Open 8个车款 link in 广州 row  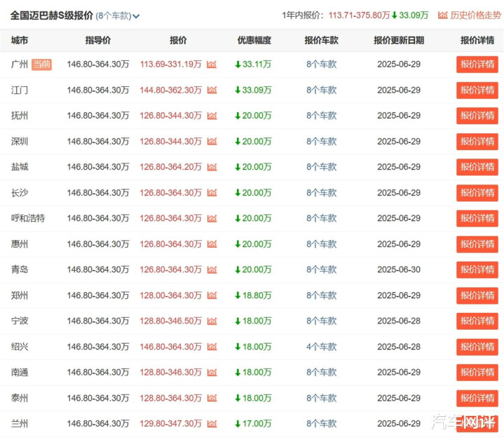pos(322,65)
